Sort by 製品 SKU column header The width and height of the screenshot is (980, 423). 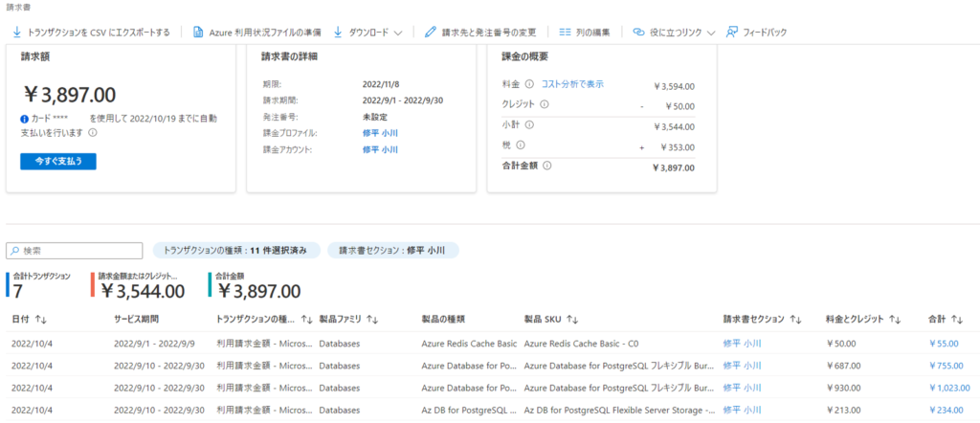point(552,319)
